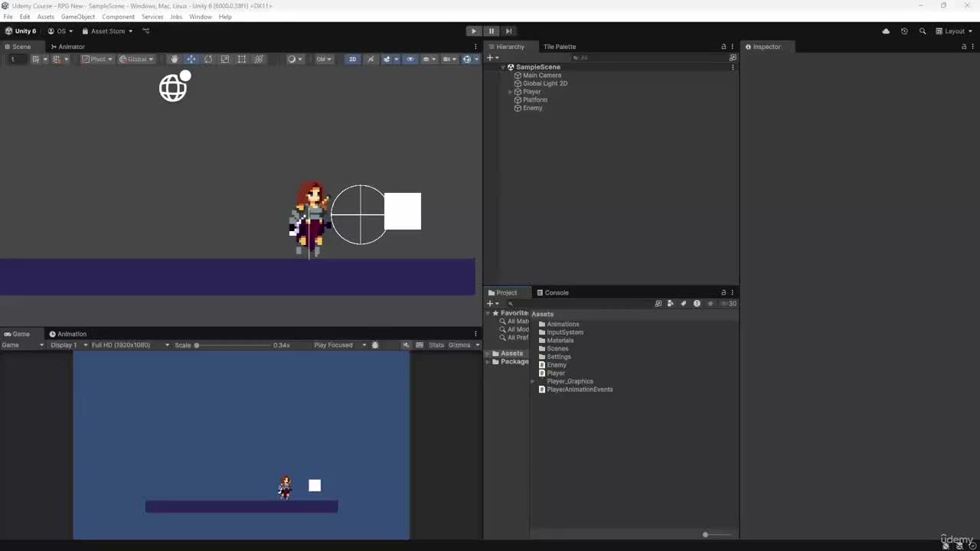Toggle Scene view gizmos globe button

click(x=469, y=59)
